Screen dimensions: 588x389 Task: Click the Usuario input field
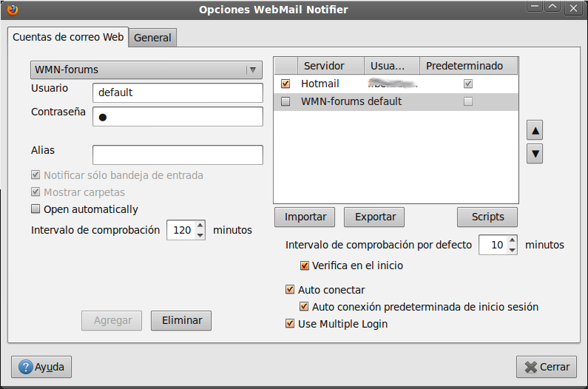point(178,92)
